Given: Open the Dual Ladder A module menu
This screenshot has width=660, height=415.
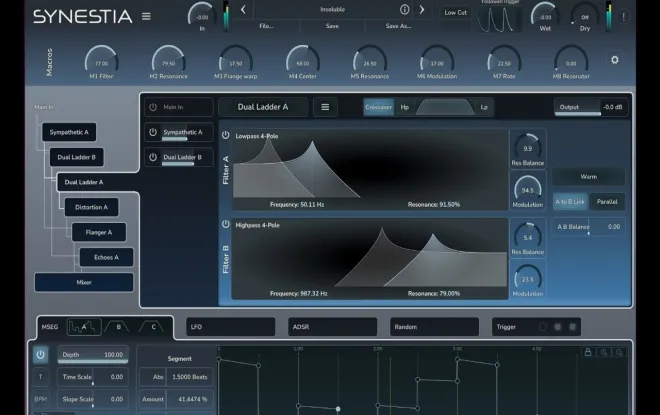Looking at the screenshot, I should tap(325, 107).
